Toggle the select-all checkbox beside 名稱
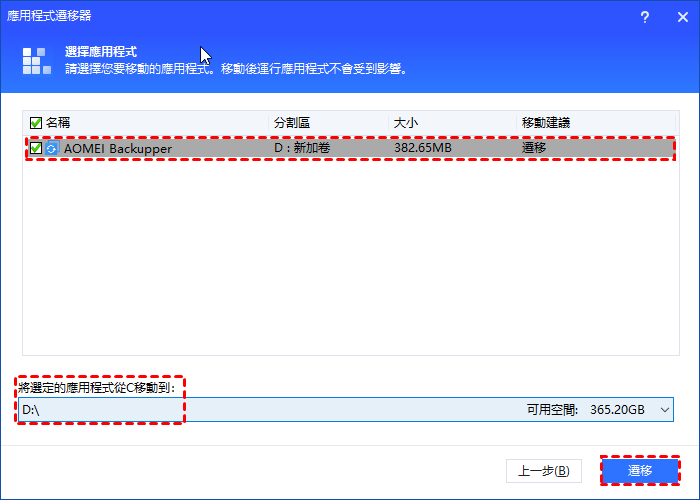700x500 pixels. (36, 122)
